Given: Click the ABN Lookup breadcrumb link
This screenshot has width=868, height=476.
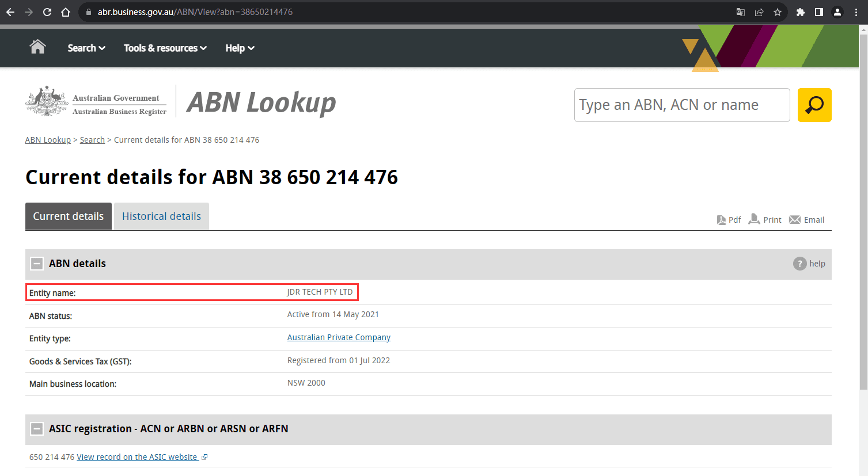Looking at the screenshot, I should pos(48,140).
